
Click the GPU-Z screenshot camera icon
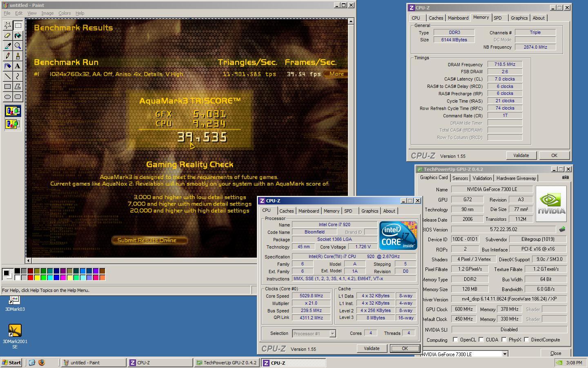[565, 177]
